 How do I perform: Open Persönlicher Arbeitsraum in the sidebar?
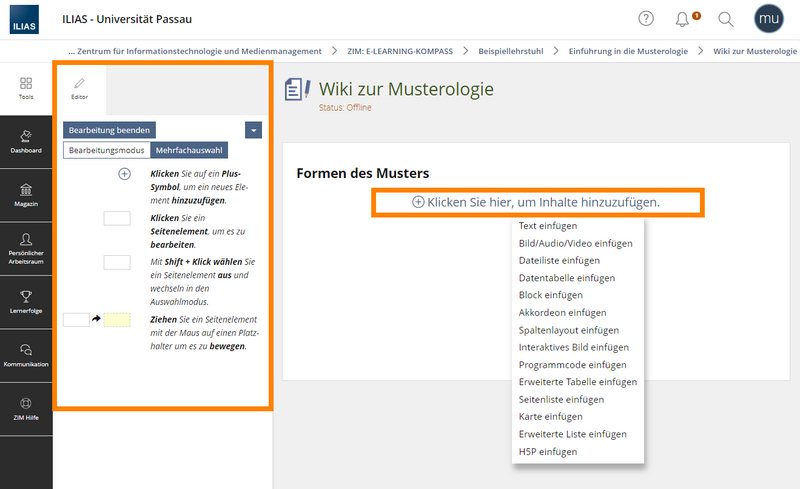click(x=26, y=249)
